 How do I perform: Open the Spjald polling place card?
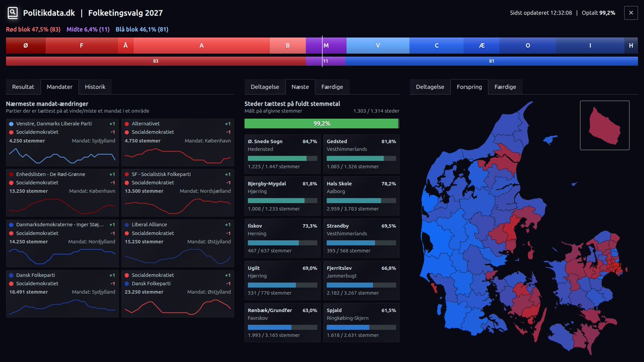[x=361, y=322]
